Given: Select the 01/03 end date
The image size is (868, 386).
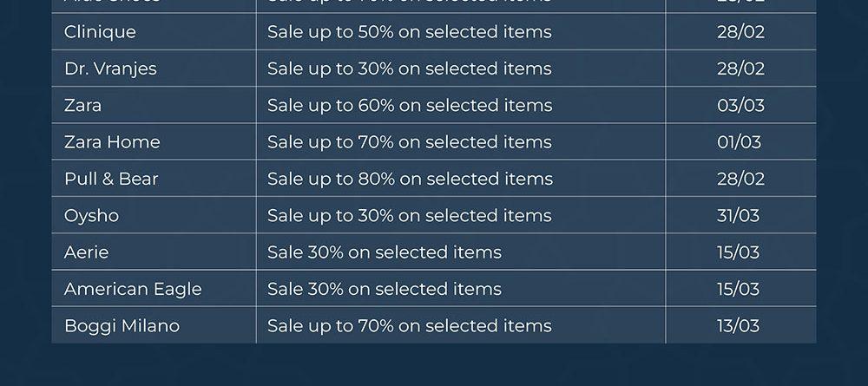Looking at the screenshot, I should tap(739, 142).
